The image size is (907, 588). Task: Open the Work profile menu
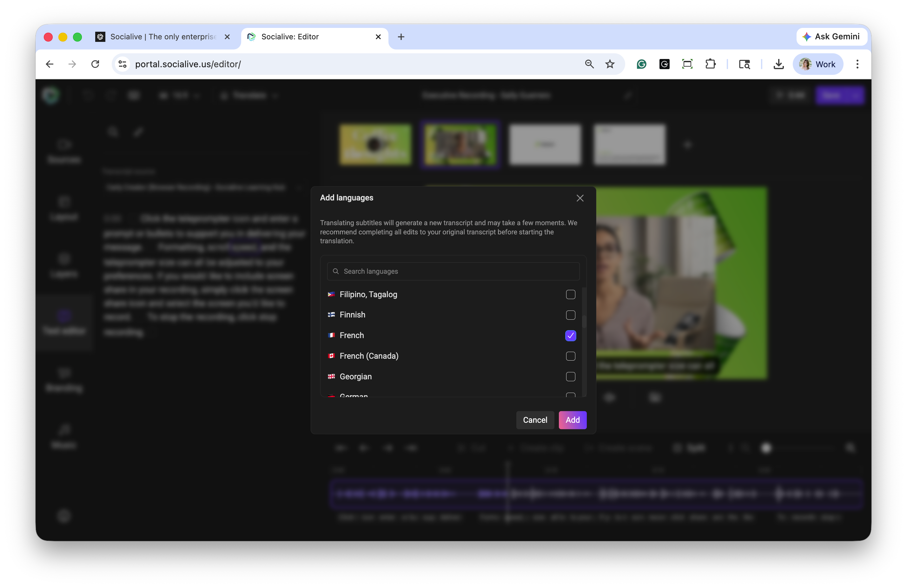click(x=818, y=64)
